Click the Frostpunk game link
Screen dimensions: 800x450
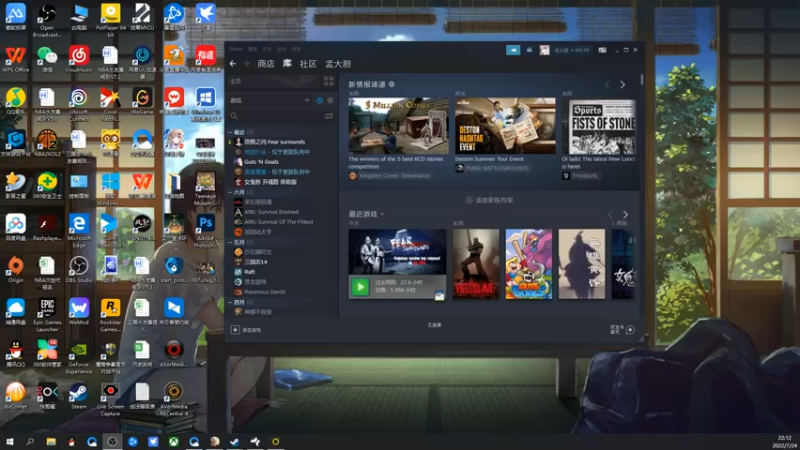585,176
